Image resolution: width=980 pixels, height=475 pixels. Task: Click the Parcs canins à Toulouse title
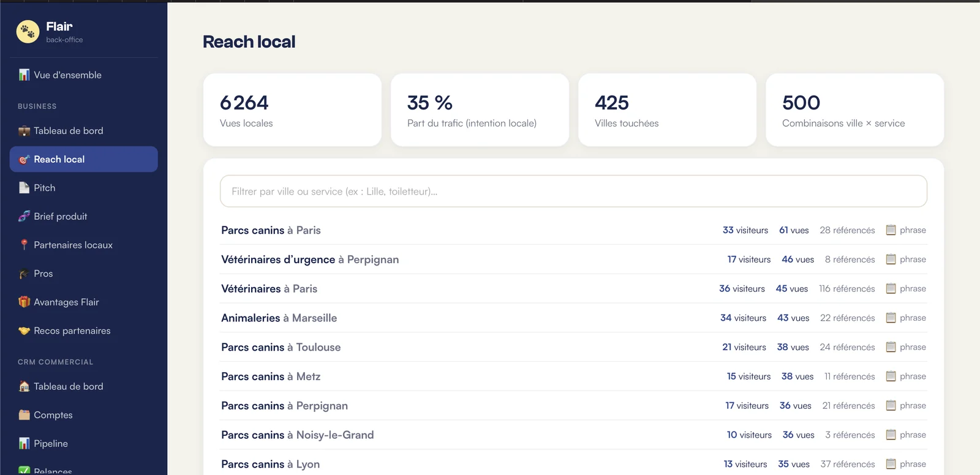tap(281, 347)
